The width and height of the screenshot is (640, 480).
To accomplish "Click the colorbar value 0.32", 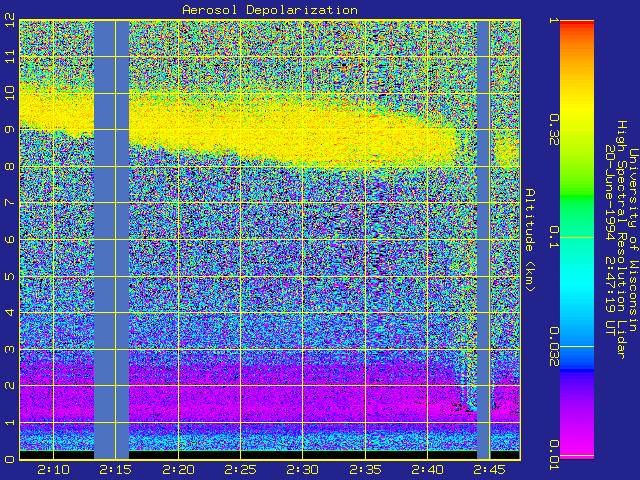I will point(553,129).
